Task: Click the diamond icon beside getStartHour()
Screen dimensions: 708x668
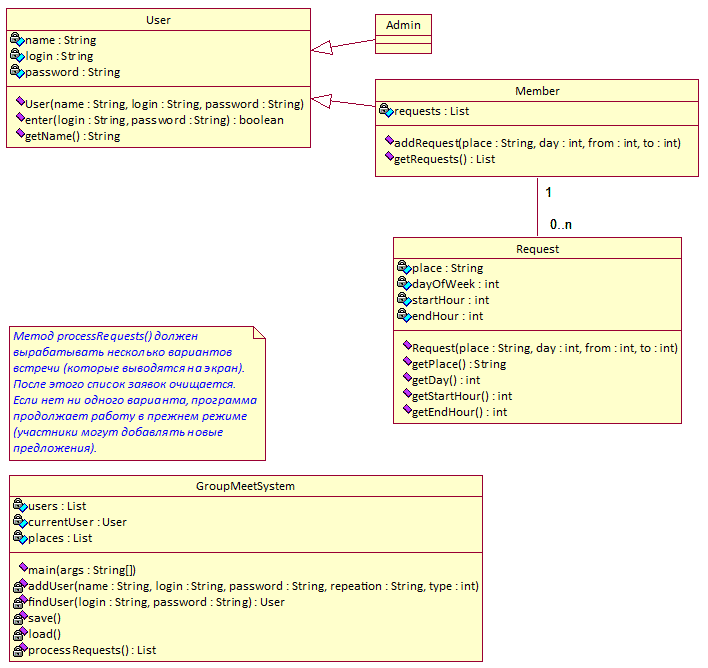Action: coord(407,393)
